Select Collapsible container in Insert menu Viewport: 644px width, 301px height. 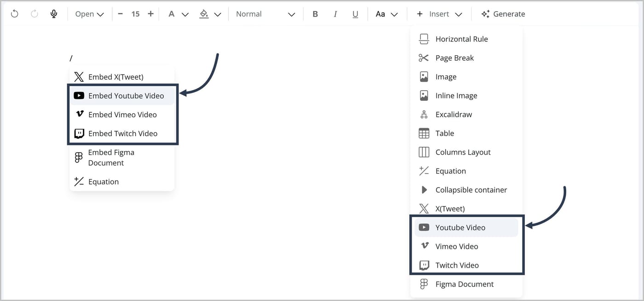point(466,190)
